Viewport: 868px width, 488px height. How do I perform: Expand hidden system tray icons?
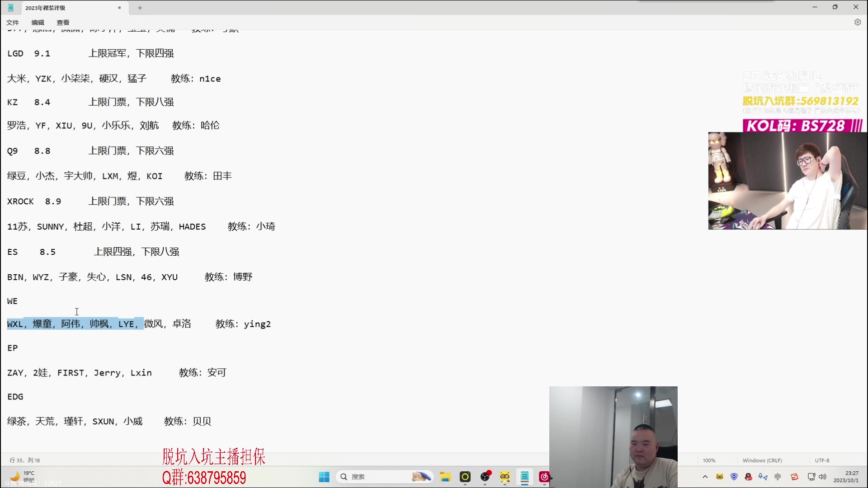(x=705, y=477)
